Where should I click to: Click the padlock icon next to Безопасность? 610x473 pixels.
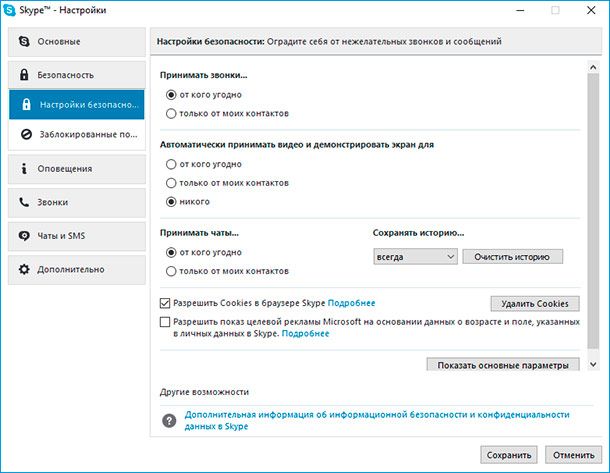[x=24, y=75]
